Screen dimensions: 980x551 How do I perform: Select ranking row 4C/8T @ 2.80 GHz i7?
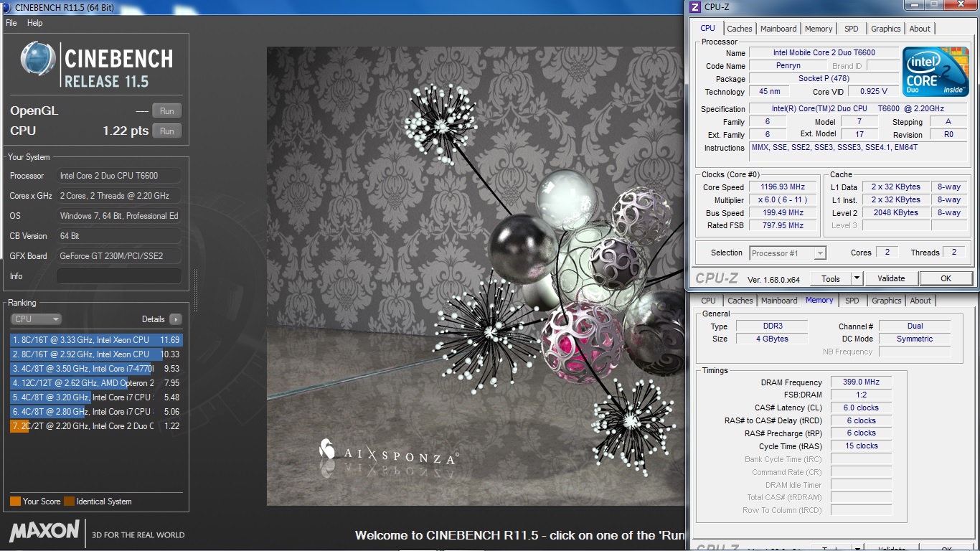point(96,412)
